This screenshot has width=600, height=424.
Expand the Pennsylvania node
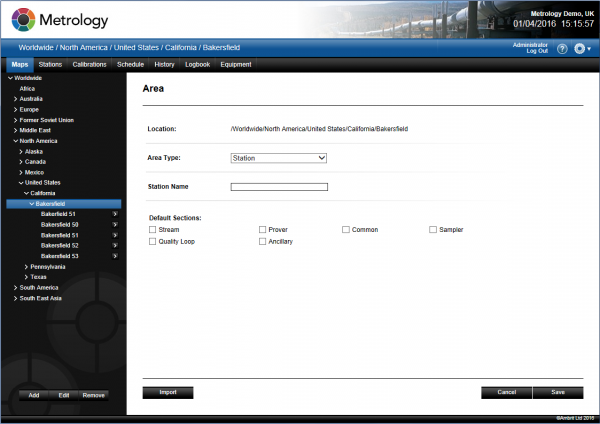point(26,267)
